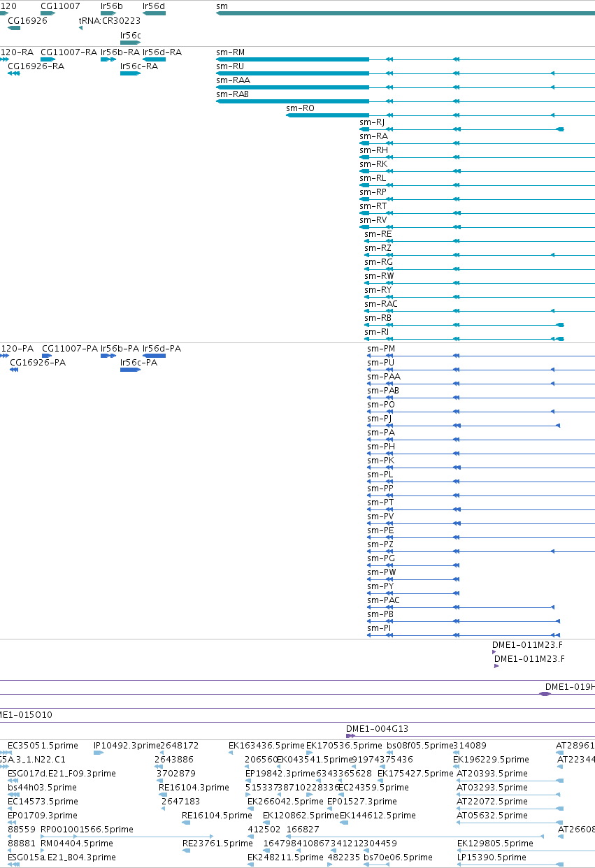The width and height of the screenshot is (595, 868).
Task: Click the Ir56b-PA protein label
Action: pyautogui.click(x=120, y=349)
